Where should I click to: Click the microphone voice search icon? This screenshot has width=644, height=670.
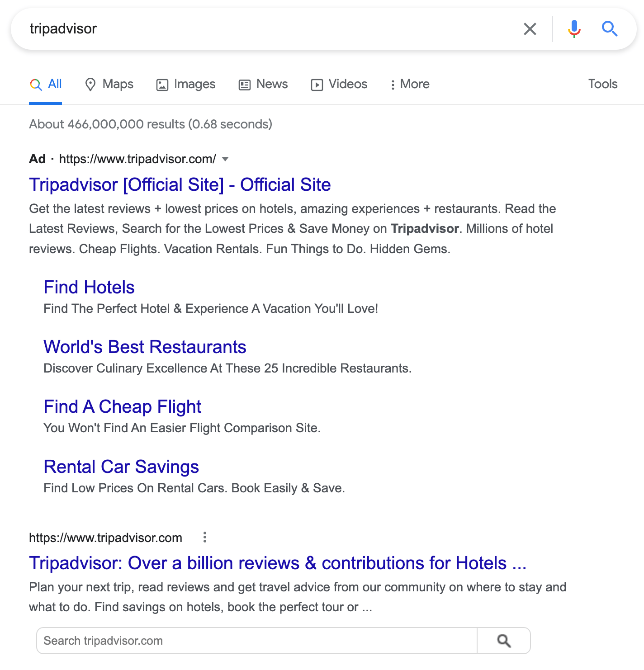574,29
